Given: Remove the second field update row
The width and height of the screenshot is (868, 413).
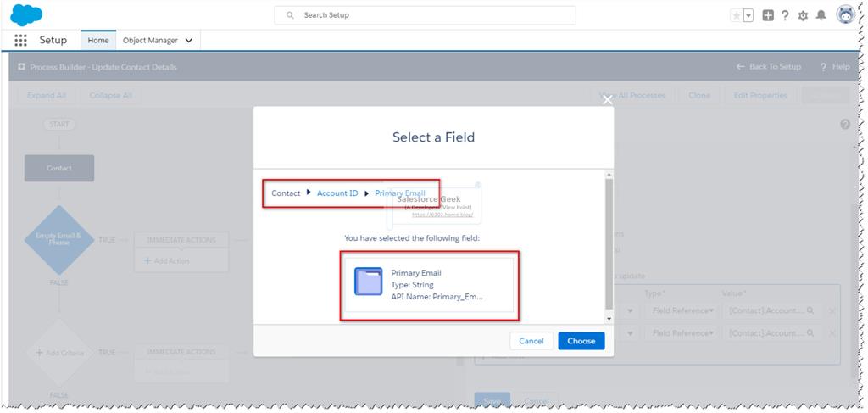Looking at the screenshot, I should point(832,333).
